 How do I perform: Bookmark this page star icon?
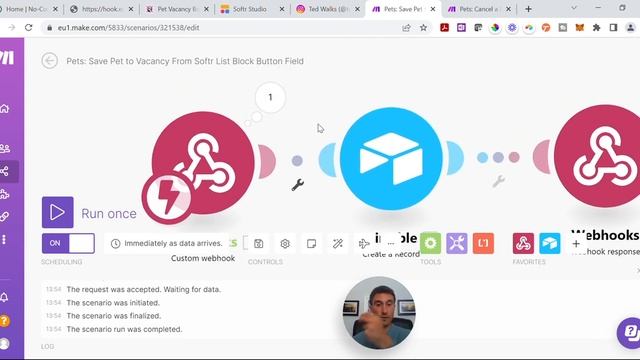[423, 28]
